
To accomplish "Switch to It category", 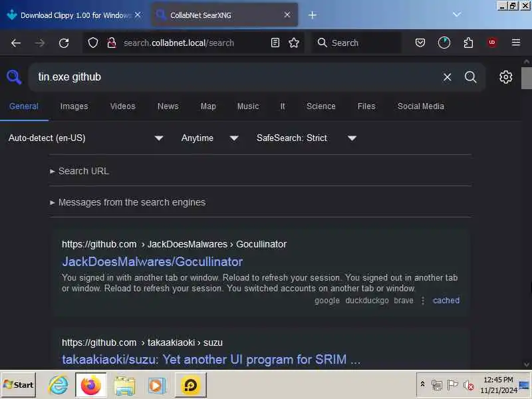I will coord(283,106).
